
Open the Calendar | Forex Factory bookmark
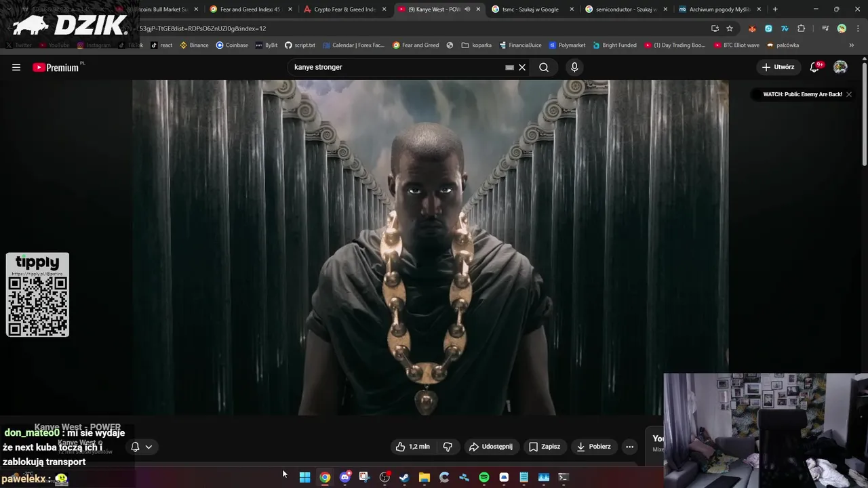353,45
